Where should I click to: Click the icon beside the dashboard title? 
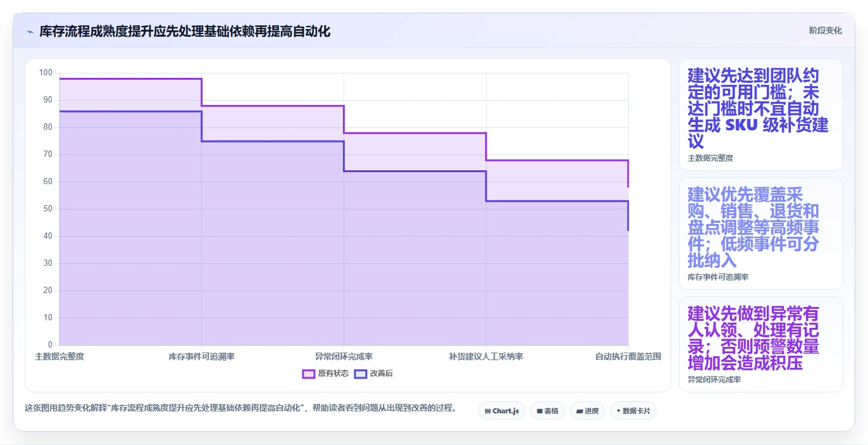pyautogui.click(x=30, y=32)
